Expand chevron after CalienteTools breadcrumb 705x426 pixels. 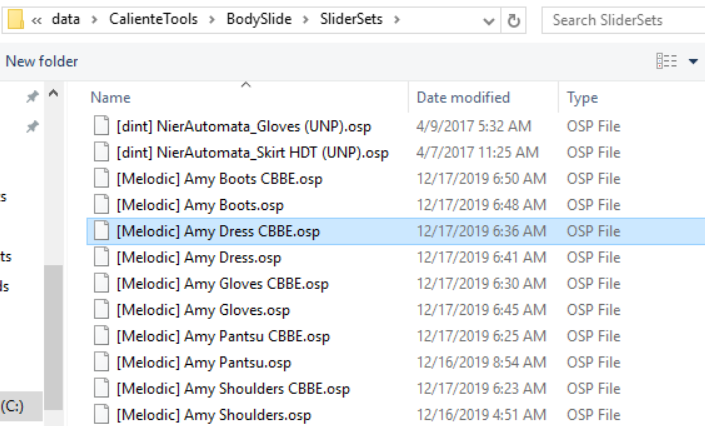click(x=212, y=20)
